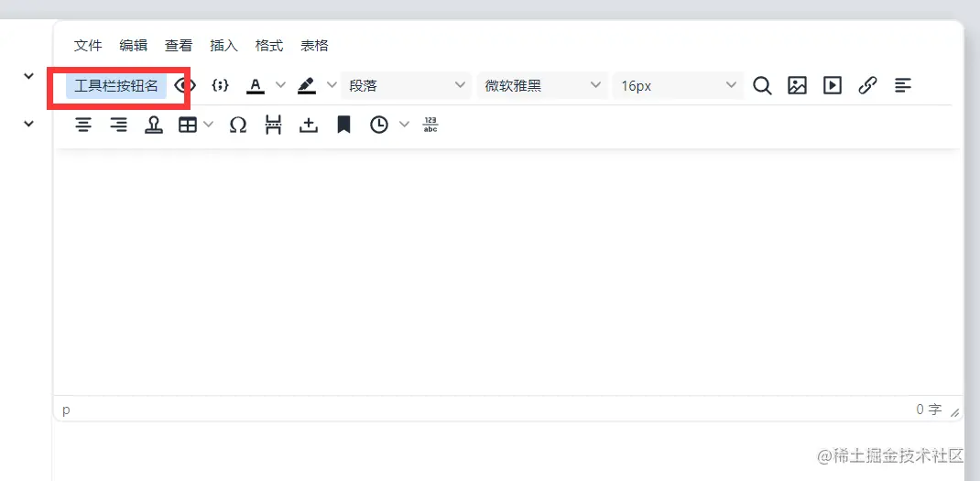Open highlight color dropdown arrow
The width and height of the screenshot is (980, 481).
click(x=332, y=85)
